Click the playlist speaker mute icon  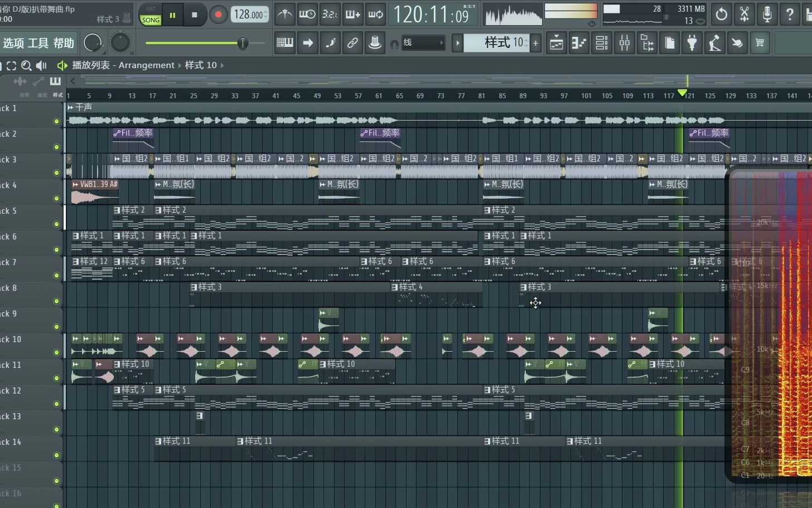tap(41, 65)
